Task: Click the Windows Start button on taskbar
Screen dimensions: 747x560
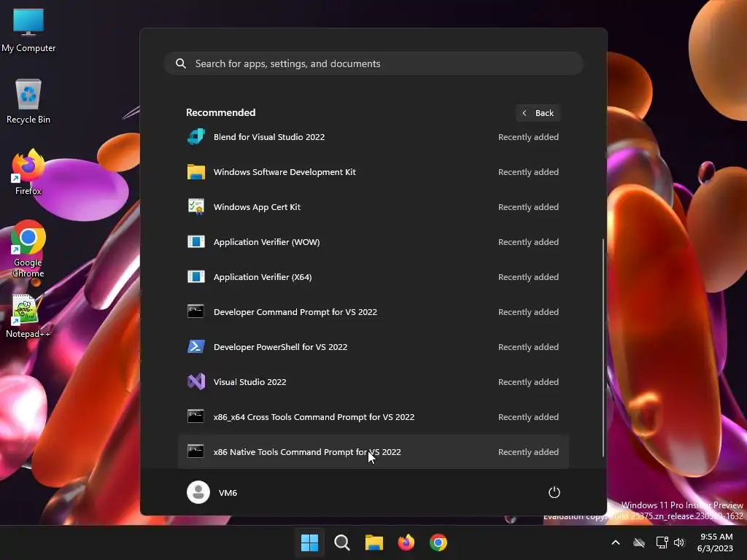Action: pyautogui.click(x=309, y=542)
